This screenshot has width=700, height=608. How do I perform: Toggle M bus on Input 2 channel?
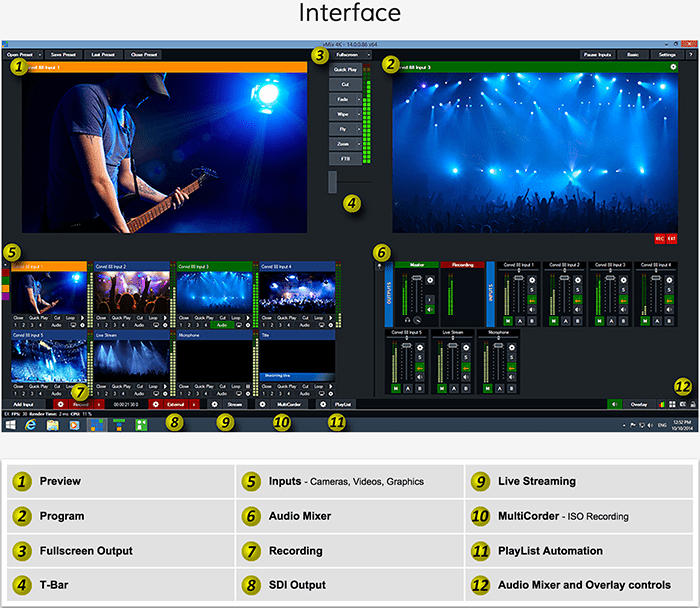tap(554, 321)
